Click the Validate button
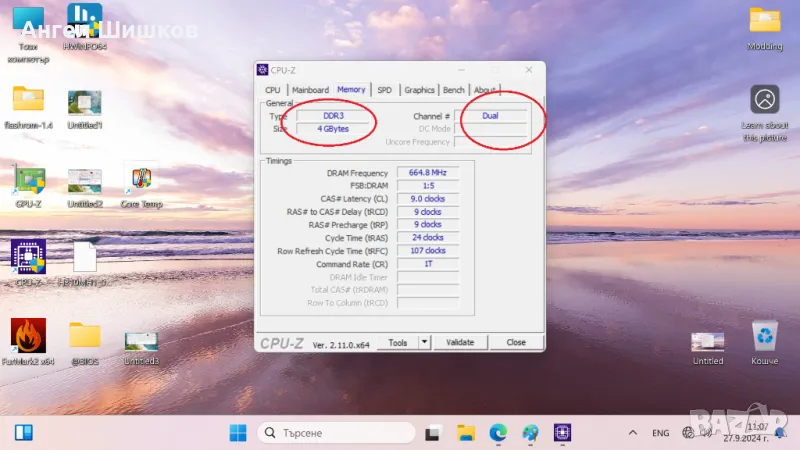800x450 pixels. point(460,342)
